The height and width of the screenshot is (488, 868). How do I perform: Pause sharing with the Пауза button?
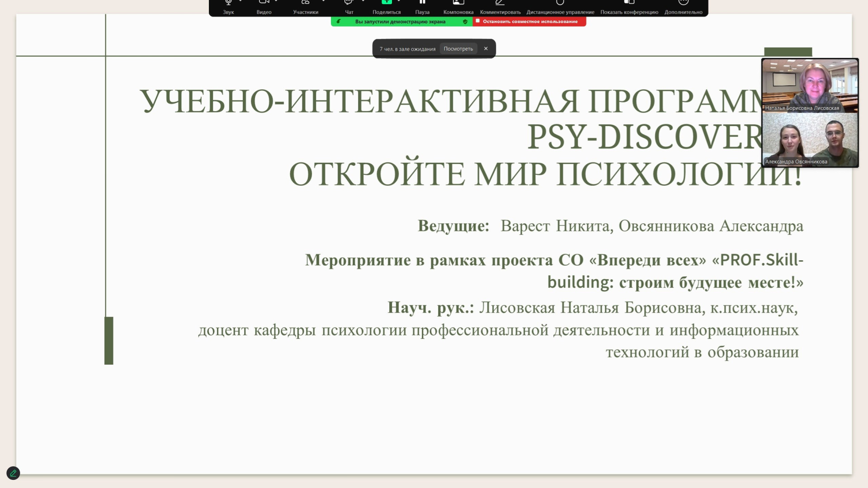(x=422, y=7)
